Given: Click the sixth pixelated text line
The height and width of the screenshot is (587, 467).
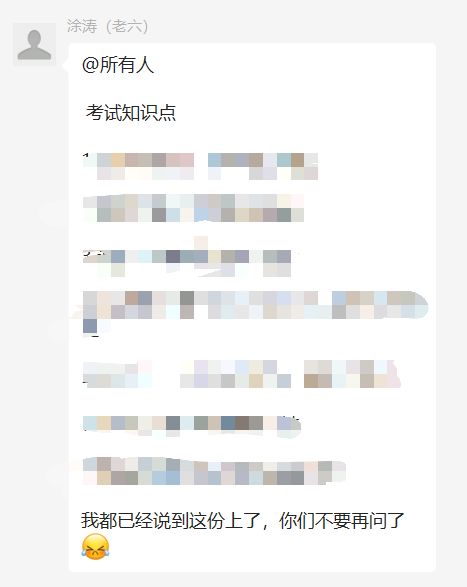Looking at the screenshot, I should 192,426.
